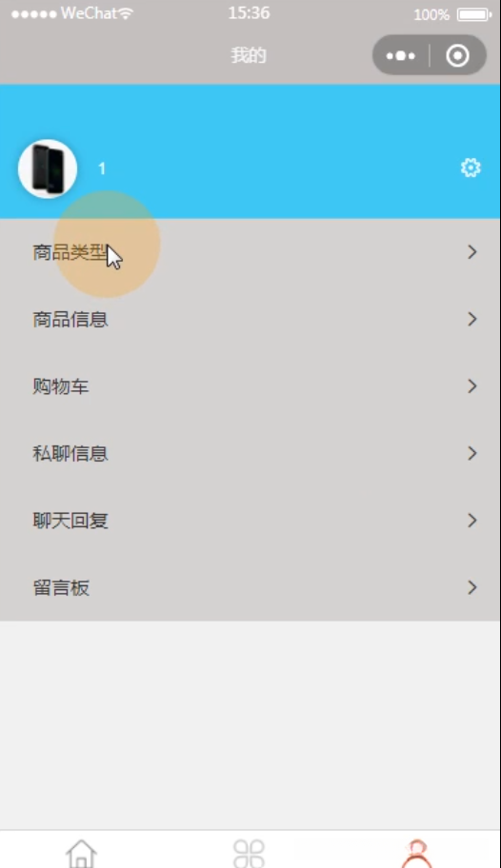
Task: Open the four-squares category tab icon
Action: coord(249,853)
